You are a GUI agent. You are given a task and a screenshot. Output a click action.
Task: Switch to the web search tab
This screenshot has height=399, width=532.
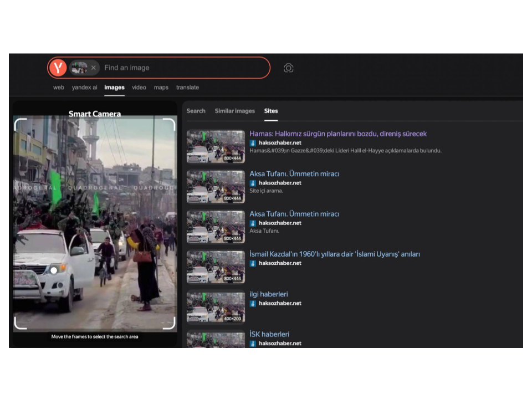[58, 88]
